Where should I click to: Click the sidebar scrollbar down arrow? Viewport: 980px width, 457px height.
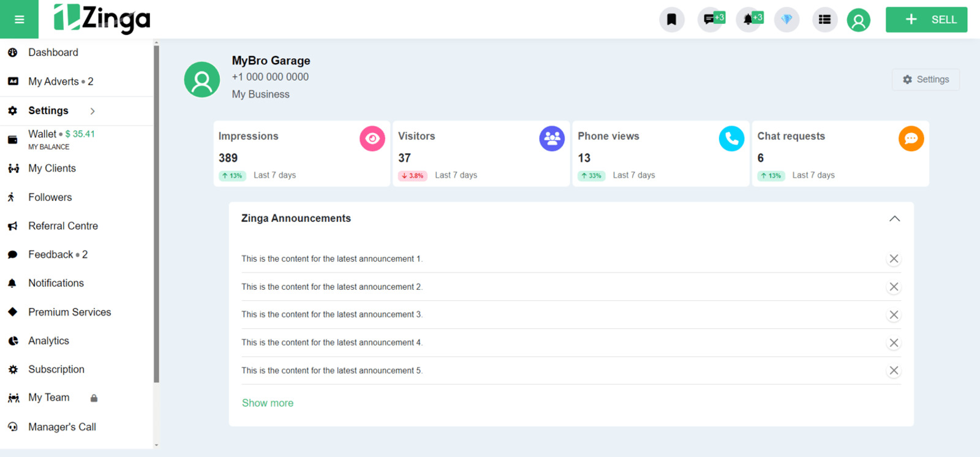(156, 445)
